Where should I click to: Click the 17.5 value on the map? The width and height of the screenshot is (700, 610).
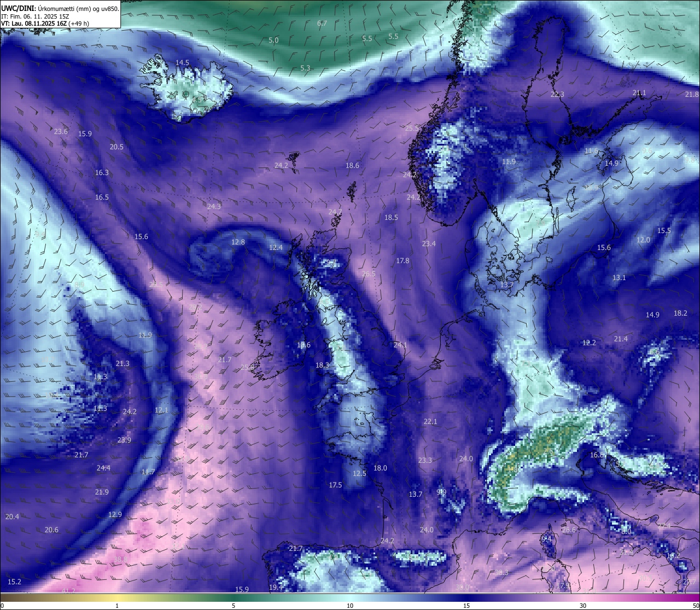335,485
